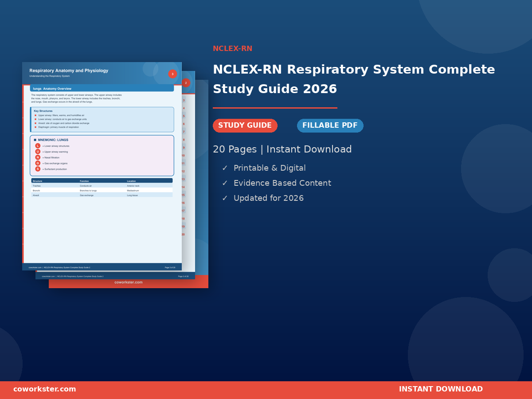Click the 'Bronchi' table cell
Viewport: 532px width, 399px height.
click(36, 191)
